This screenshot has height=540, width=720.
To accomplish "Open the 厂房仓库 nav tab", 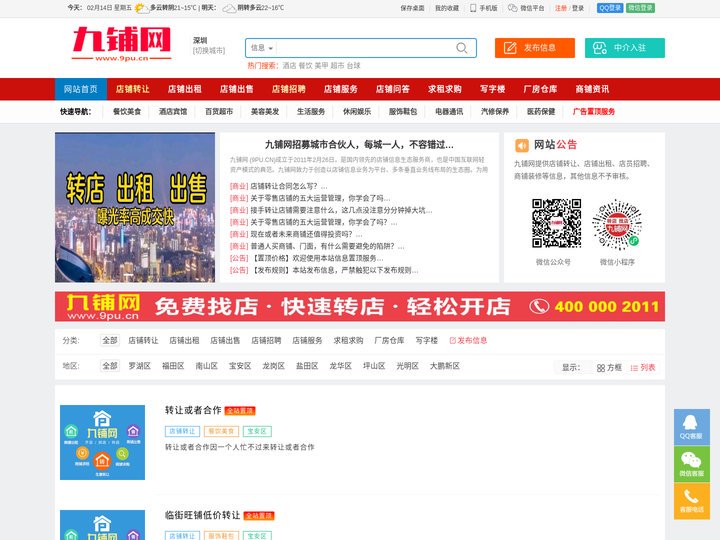I will [x=540, y=89].
